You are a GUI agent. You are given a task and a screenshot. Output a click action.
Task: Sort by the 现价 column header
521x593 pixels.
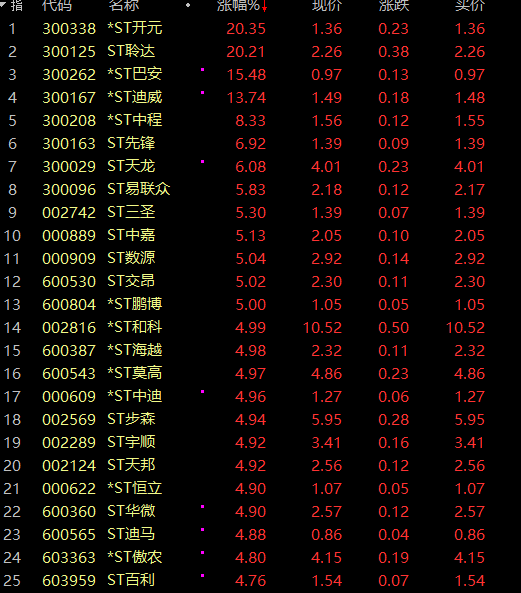[x=327, y=5]
